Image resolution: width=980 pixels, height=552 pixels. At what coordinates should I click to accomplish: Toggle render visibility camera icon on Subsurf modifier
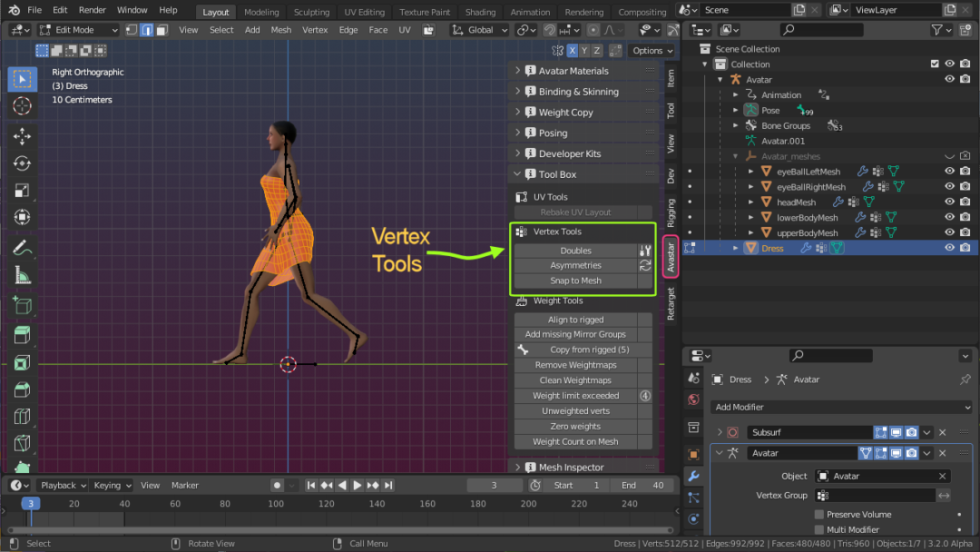click(912, 432)
